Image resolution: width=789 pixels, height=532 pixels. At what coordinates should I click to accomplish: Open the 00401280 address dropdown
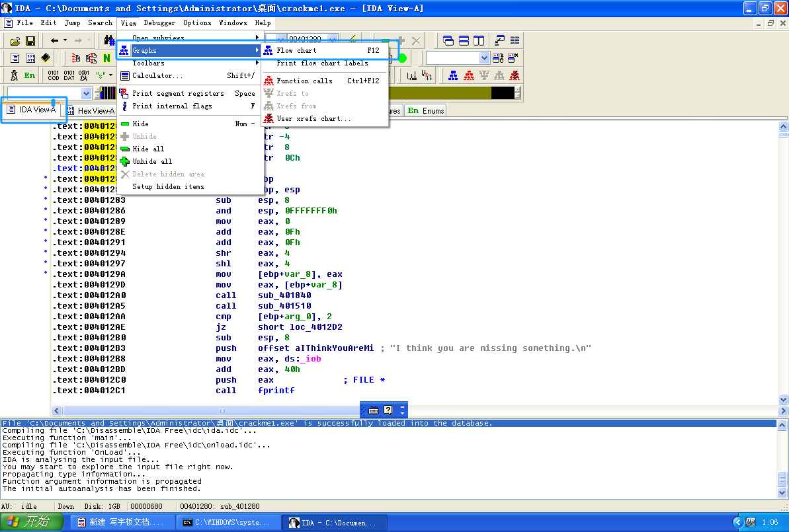pyautogui.click(x=332, y=39)
